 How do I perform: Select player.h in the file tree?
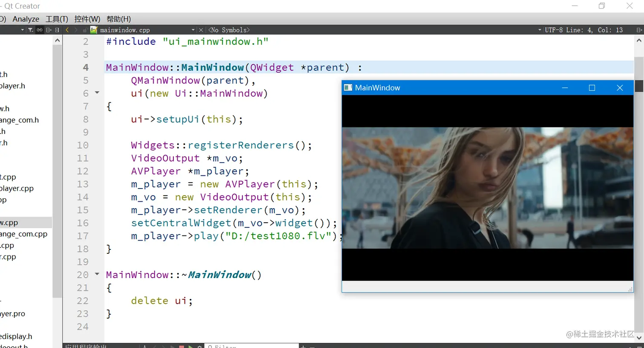pos(12,86)
